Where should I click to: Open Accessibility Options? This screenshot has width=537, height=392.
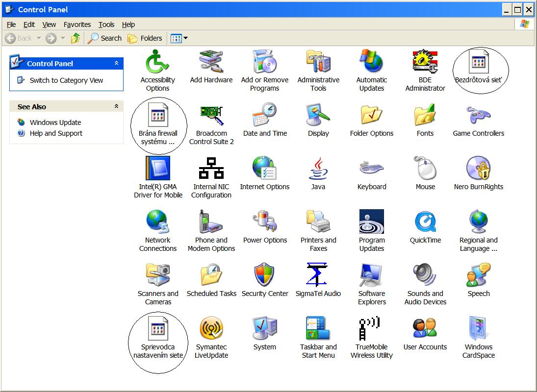[157, 63]
